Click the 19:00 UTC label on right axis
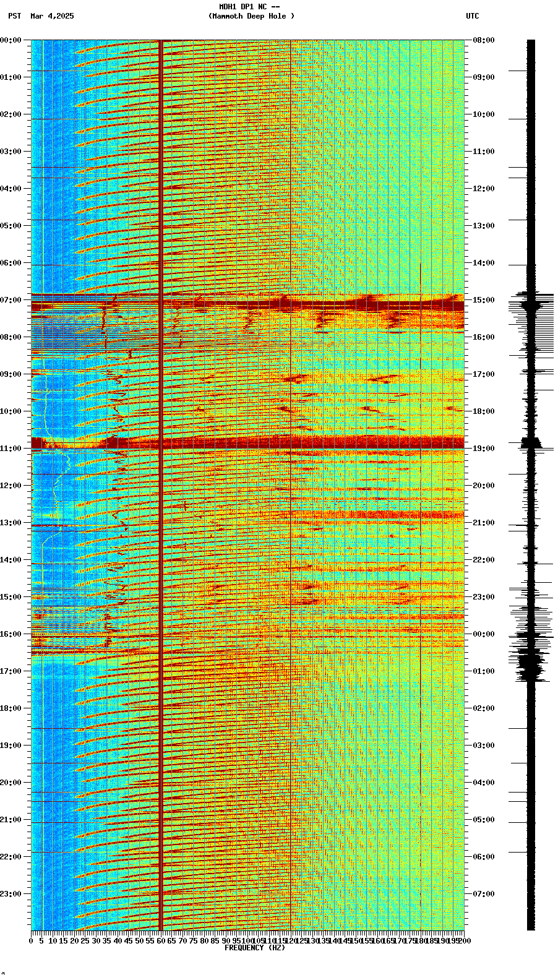 (x=484, y=449)
